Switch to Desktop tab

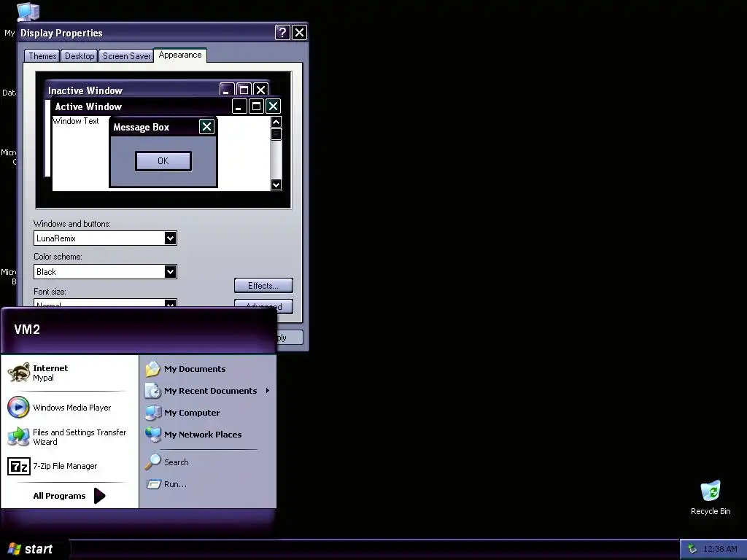[x=79, y=56]
